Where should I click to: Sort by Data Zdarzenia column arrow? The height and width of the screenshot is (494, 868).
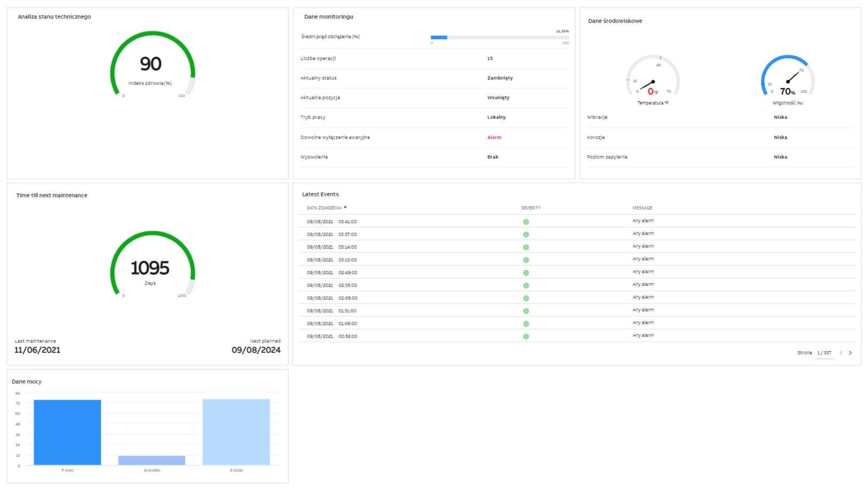(x=345, y=207)
